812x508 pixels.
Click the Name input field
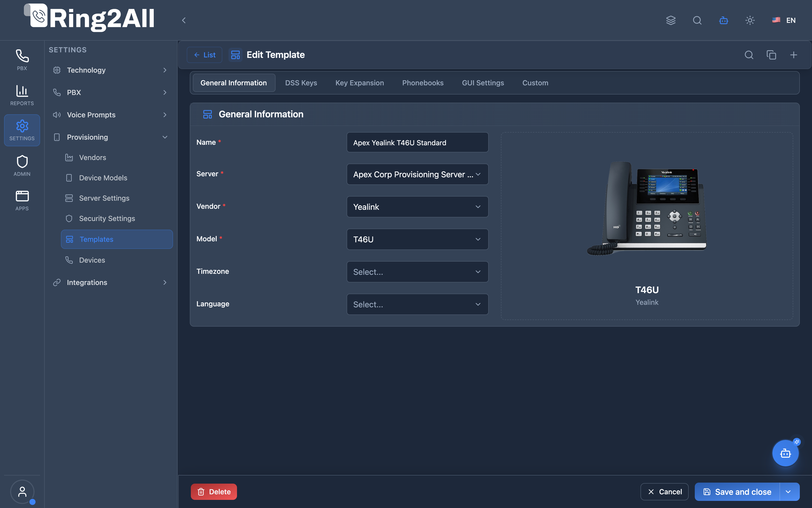[417, 142]
